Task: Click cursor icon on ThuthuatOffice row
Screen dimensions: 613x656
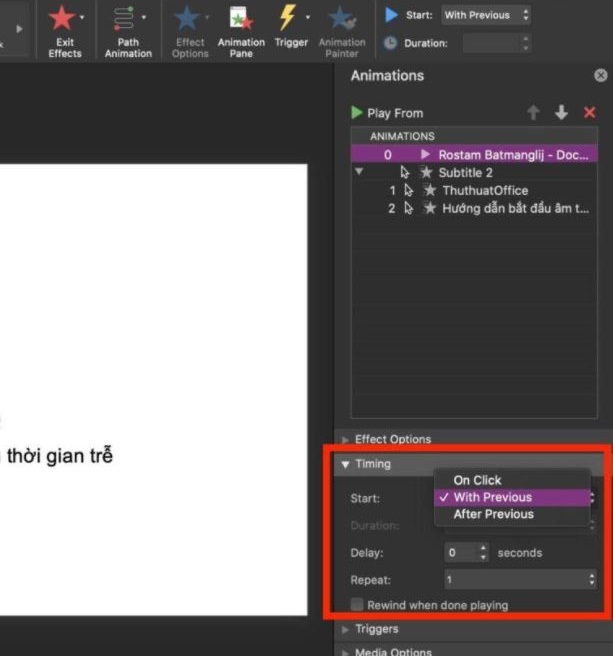Action: coord(408,190)
